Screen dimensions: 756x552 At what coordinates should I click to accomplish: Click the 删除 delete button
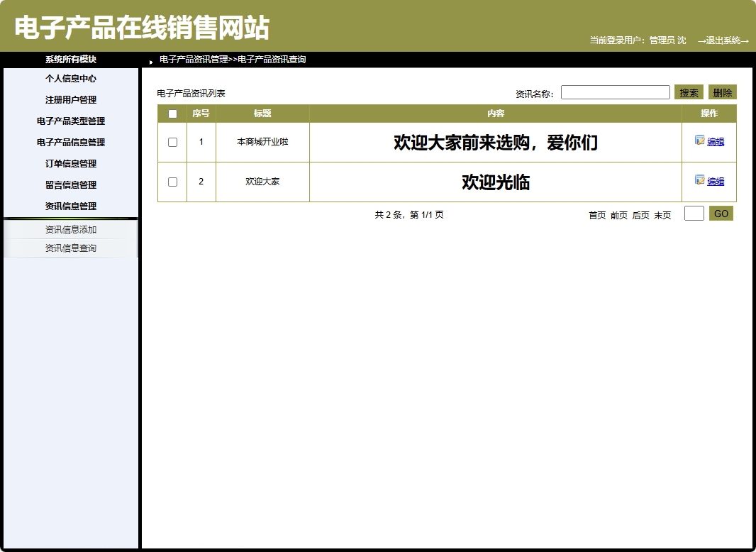722,92
